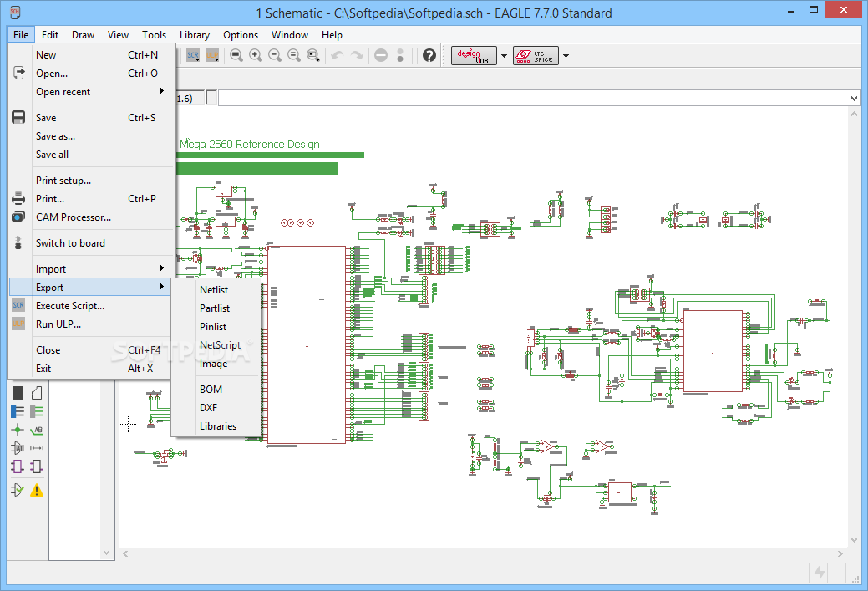The height and width of the screenshot is (591, 868).
Task: Select the Rect tool icon
Action: [18, 393]
